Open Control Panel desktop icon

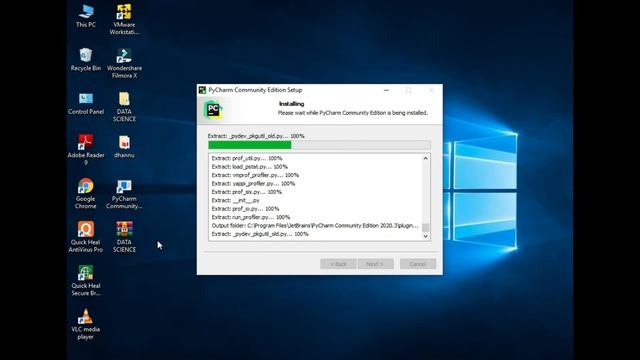click(86, 103)
